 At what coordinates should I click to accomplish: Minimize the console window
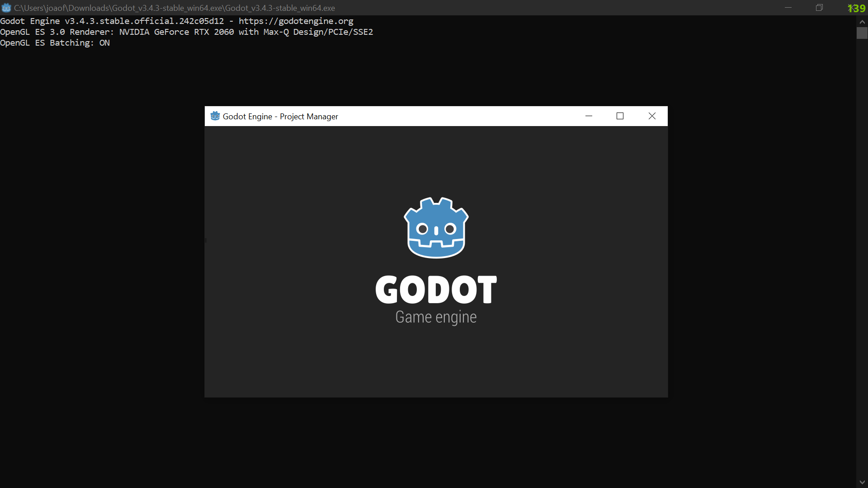[788, 8]
